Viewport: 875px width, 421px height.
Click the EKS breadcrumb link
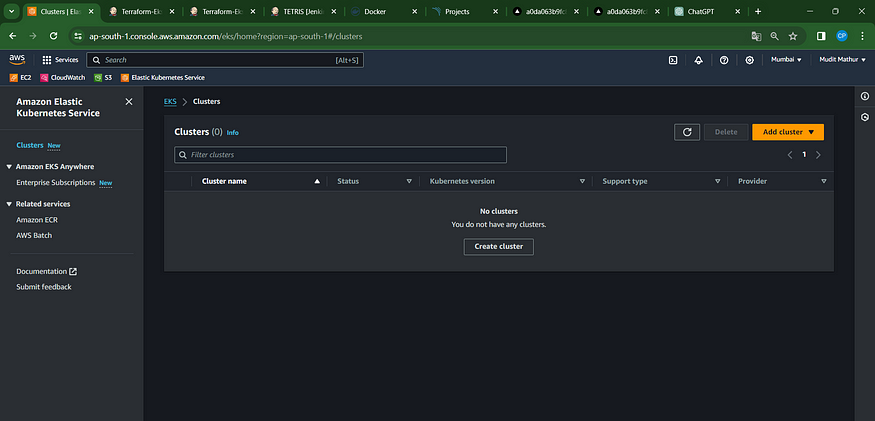(170, 102)
